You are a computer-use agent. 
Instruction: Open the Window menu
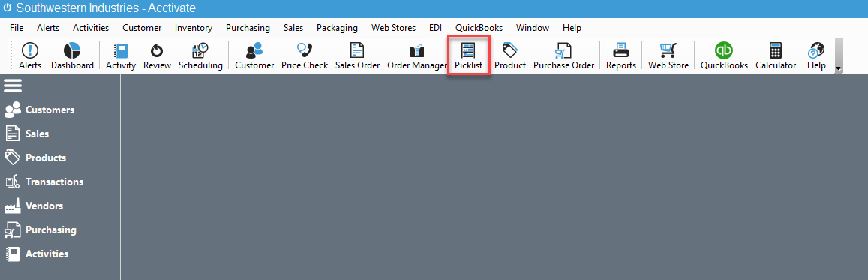pos(533,28)
